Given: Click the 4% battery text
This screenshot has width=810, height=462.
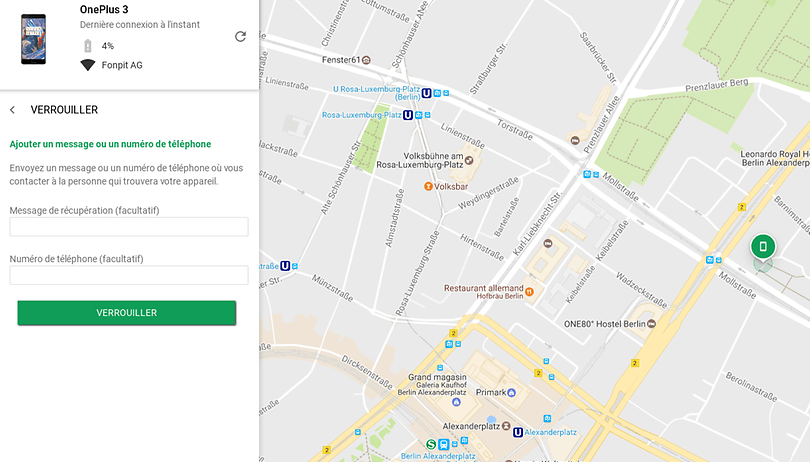Looking at the screenshot, I should (107, 46).
